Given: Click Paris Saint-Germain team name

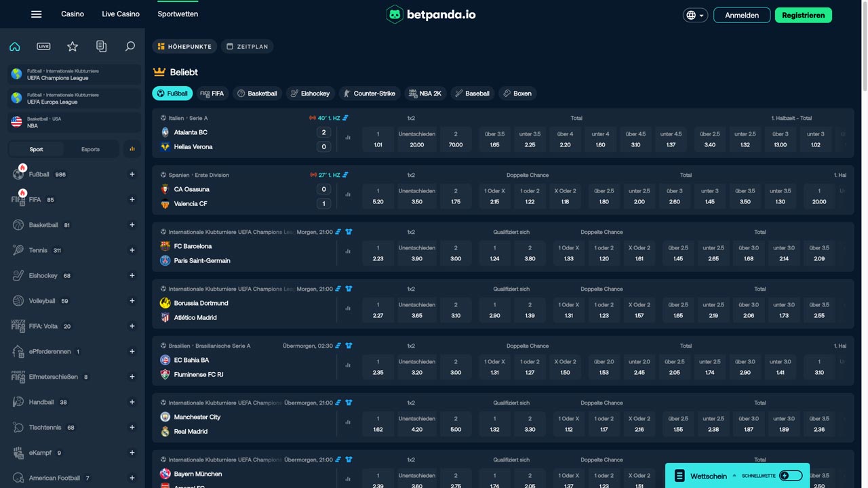Looking at the screenshot, I should [202, 260].
